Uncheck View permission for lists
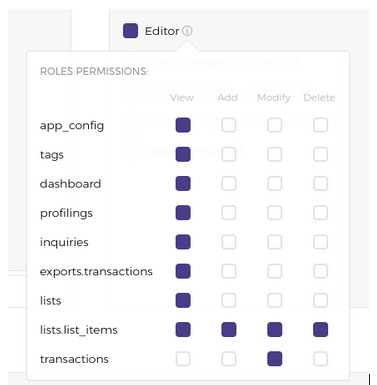The height and width of the screenshot is (385, 377). pyautogui.click(x=183, y=300)
